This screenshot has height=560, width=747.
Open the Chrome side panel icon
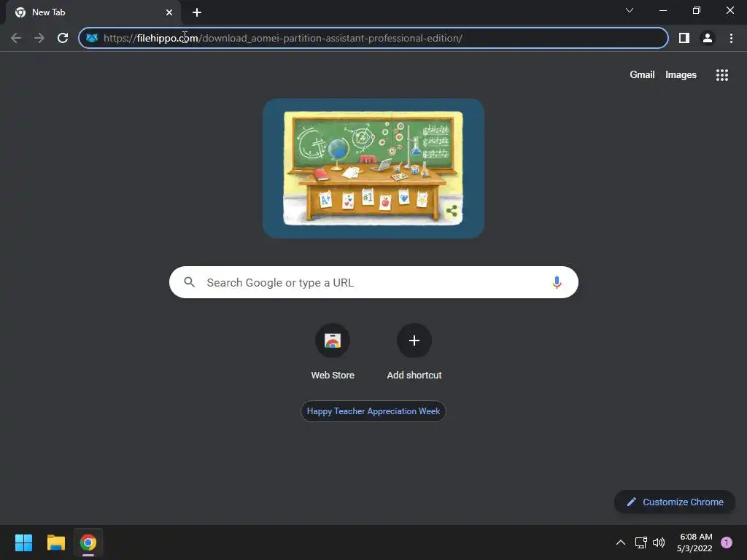[x=684, y=38]
